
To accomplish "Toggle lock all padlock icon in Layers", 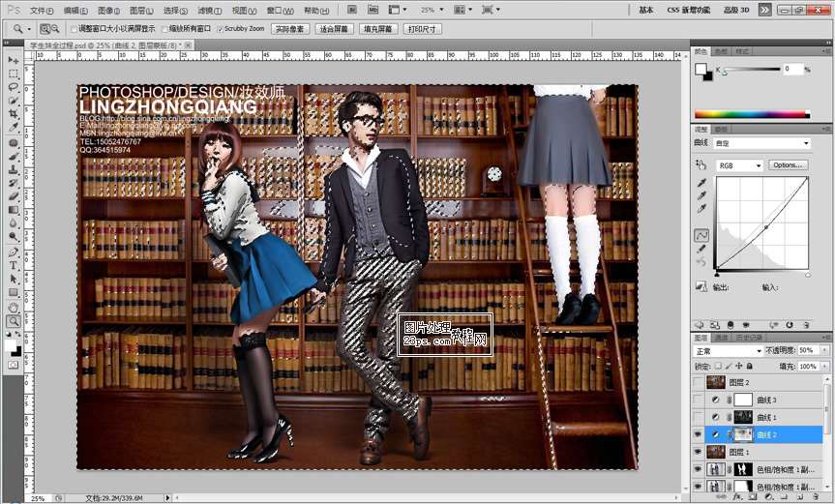I will pyautogui.click(x=749, y=367).
